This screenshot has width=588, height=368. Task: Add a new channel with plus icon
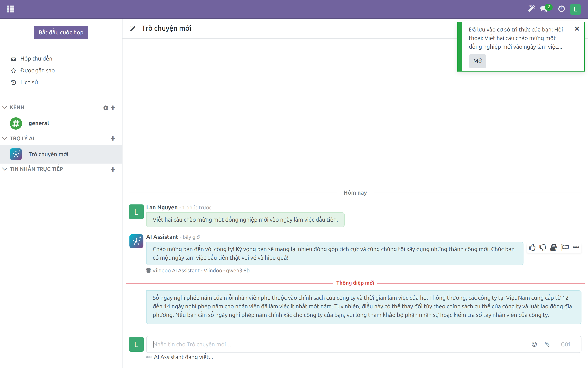coord(113,108)
